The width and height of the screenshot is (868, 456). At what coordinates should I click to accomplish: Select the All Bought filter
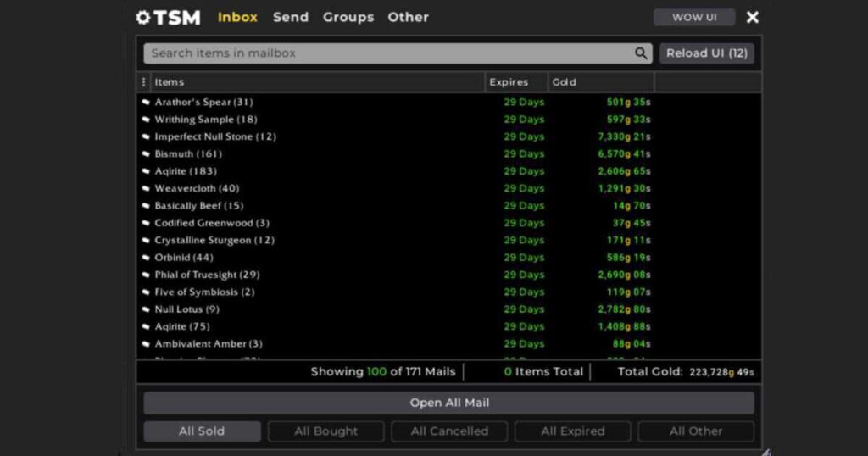tap(325, 431)
